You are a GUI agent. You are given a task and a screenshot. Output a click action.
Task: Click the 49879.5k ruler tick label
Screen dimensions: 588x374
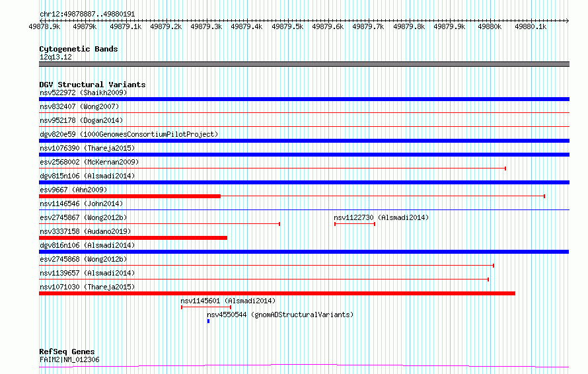287,26
